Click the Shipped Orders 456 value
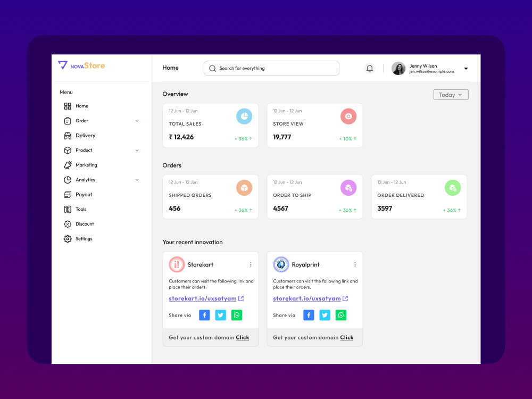Viewport: 532px width, 399px height. [174, 209]
